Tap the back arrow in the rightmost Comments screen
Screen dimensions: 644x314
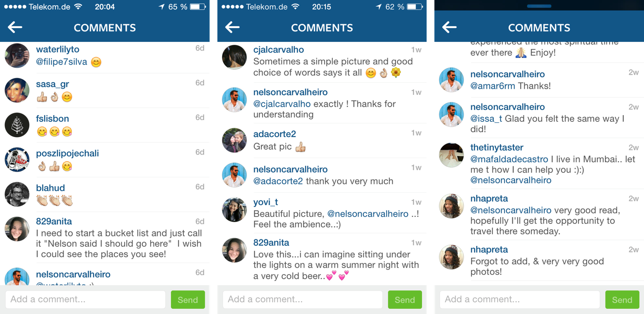point(449,27)
